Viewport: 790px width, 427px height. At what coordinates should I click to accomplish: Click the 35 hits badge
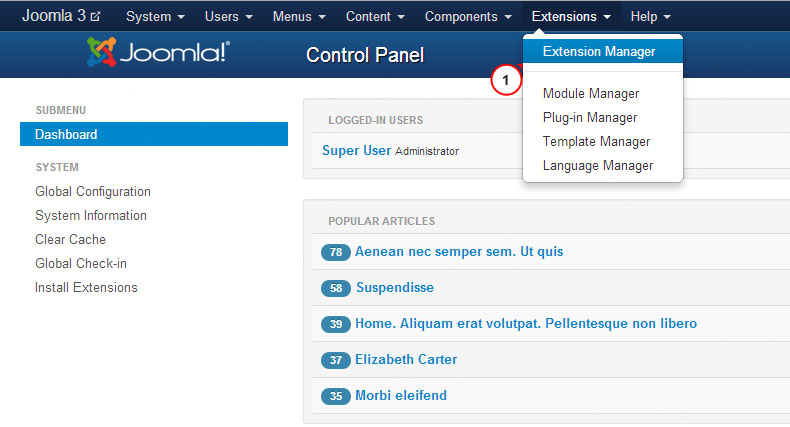pyautogui.click(x=335, y=396)
